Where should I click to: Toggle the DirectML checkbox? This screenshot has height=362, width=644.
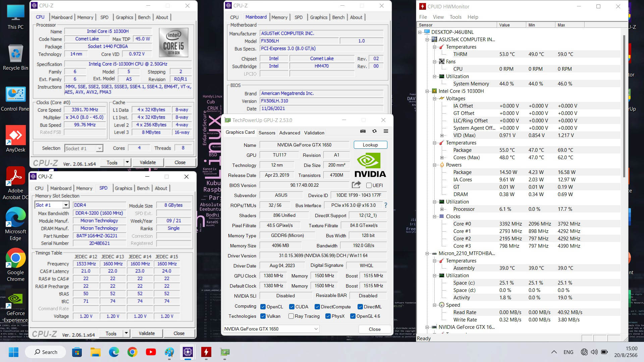tap(360, 307)
